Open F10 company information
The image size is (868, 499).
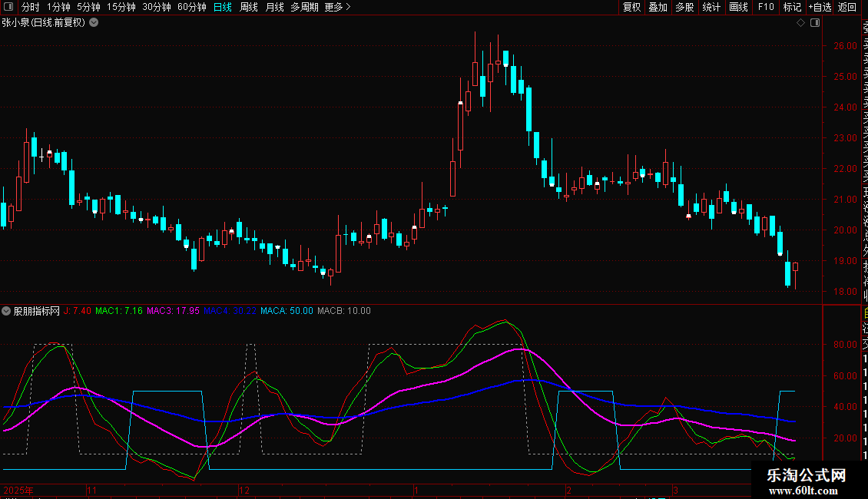766,8
